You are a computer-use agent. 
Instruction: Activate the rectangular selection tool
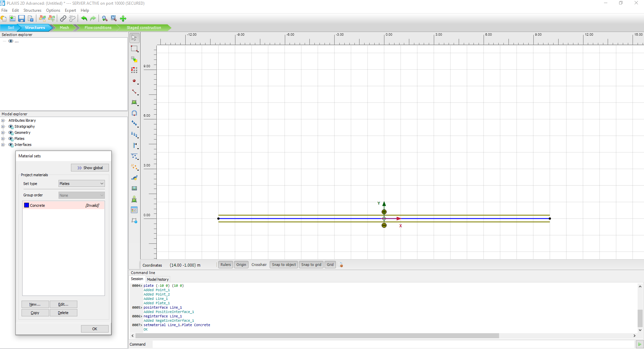134,49
